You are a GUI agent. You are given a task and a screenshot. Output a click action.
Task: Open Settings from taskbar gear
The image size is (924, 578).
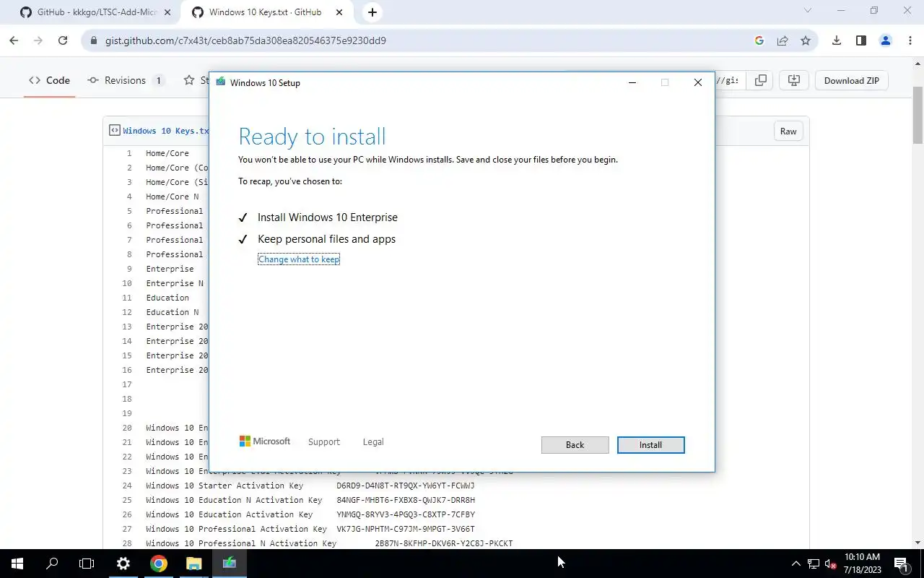point(123,564)
